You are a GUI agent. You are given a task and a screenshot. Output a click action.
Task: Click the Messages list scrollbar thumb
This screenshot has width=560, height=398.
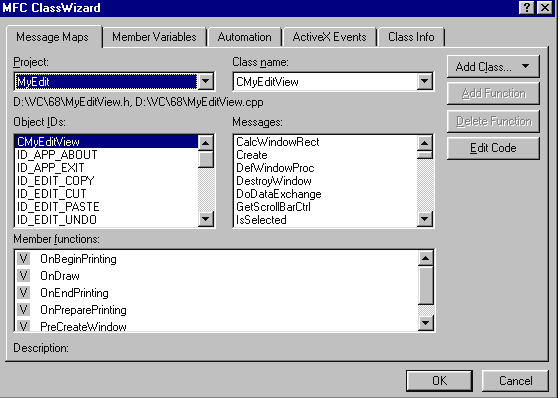tap(425, 155)
